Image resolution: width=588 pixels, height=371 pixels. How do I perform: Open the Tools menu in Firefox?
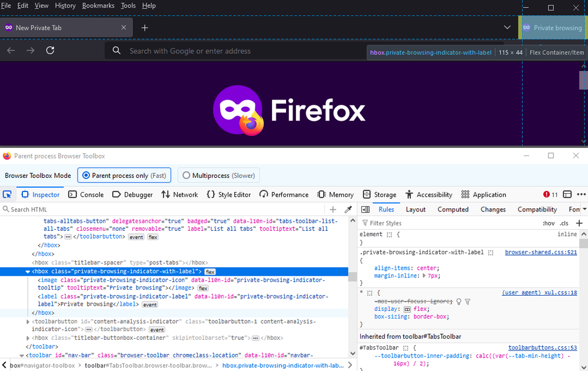pyautogui.click(x=128, y=6)
